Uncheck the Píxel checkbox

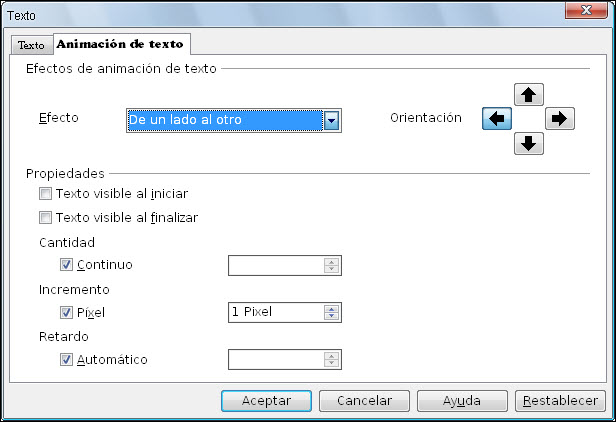[66, 313]
